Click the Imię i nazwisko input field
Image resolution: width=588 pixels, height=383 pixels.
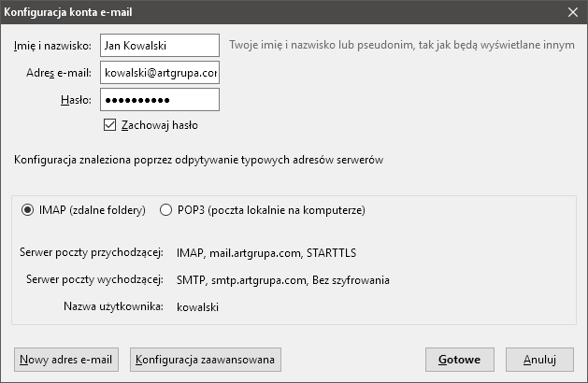[160, 46]
